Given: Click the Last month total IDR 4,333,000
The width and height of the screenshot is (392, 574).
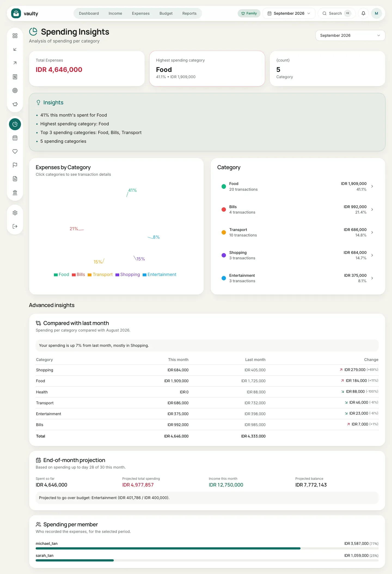Looking at the screenshot, I should (x=253, y=436).
